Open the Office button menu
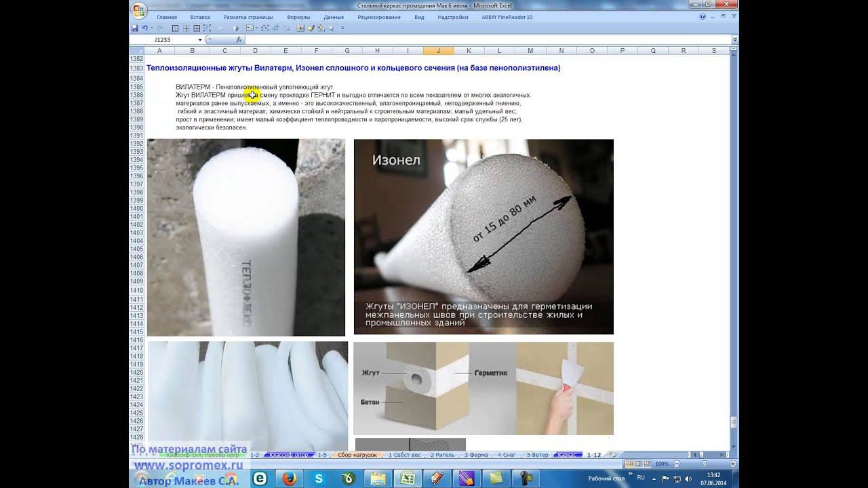The image size is (868, 488). tap(139, 10)
